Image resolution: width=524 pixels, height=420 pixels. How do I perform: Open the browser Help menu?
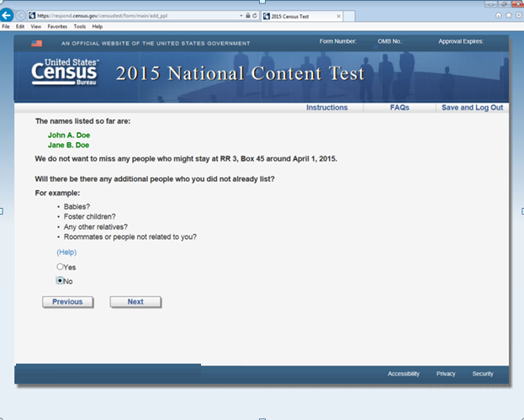tap(98, 26)
